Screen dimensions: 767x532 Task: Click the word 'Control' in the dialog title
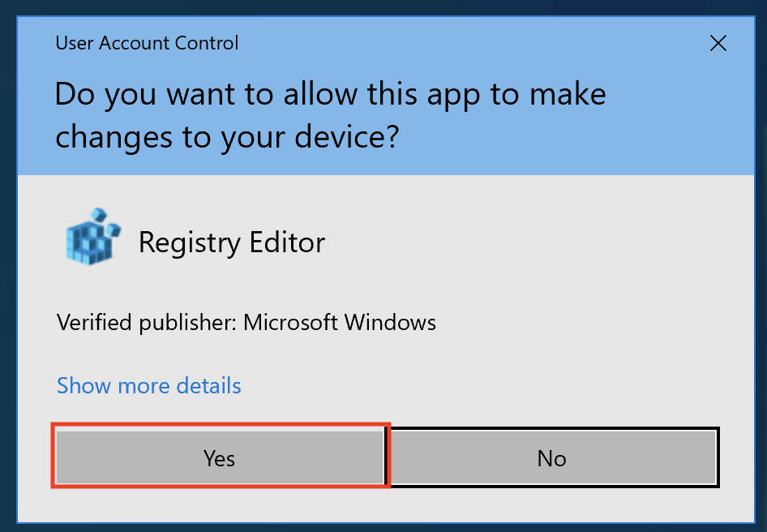point(207,43)
